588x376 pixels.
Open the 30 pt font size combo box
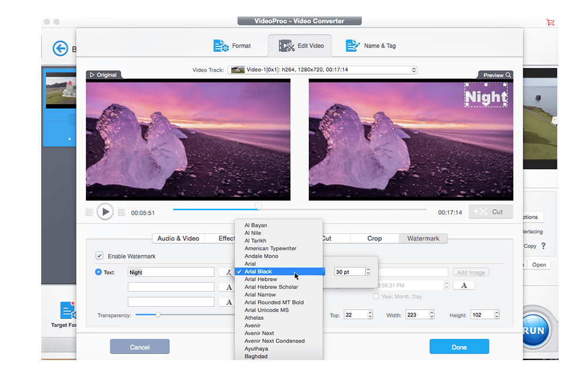353,272
